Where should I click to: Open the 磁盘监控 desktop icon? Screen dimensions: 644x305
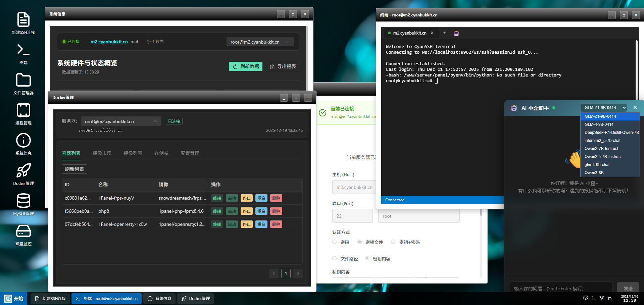(23, 235)
